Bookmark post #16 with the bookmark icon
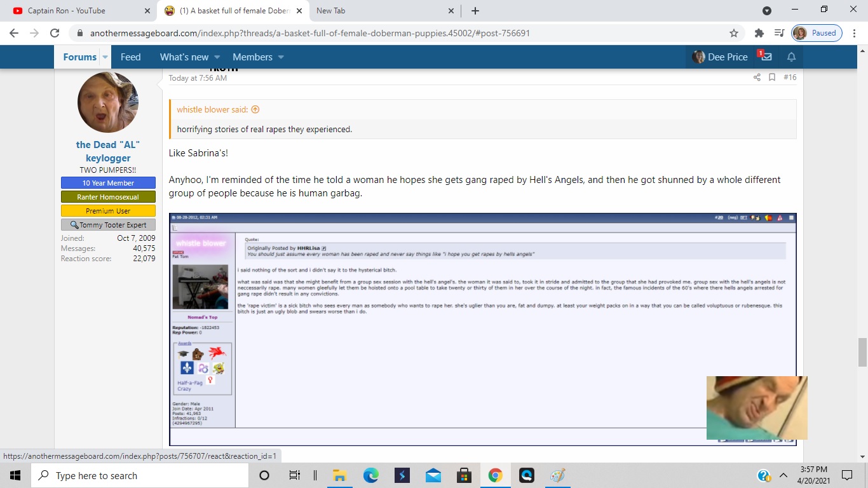Screen dimensions: 868x488 point(772,77)
